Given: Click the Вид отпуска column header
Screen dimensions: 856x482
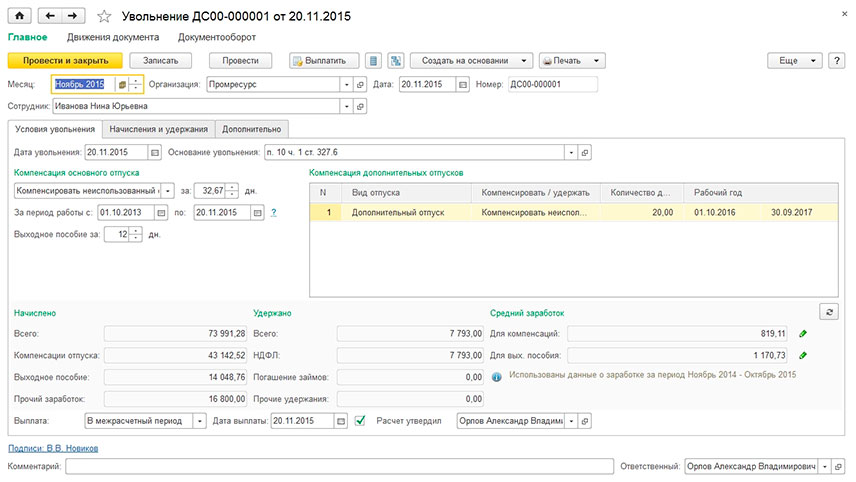Looking at the screenshot, I should point(406,193).
